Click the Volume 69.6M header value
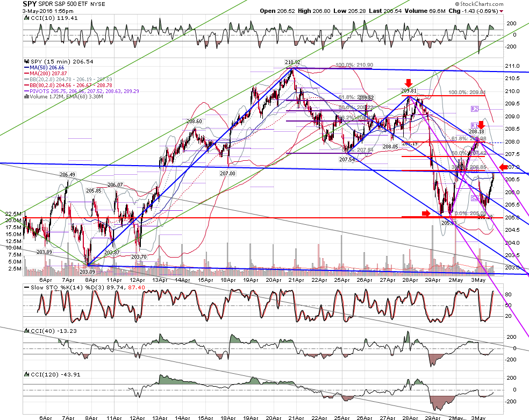 pos(425,11)
